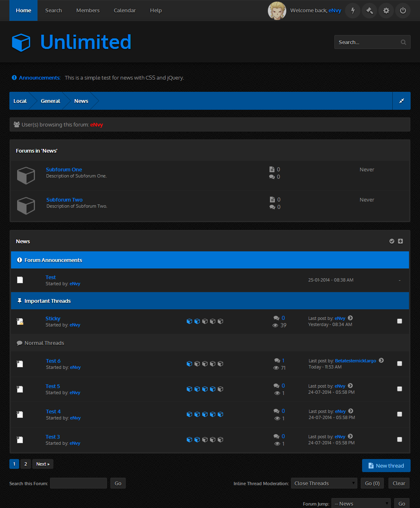The image size is (420, 508).
Task: Check the Test 3 thread checkbox
Action: pos(400,439)
